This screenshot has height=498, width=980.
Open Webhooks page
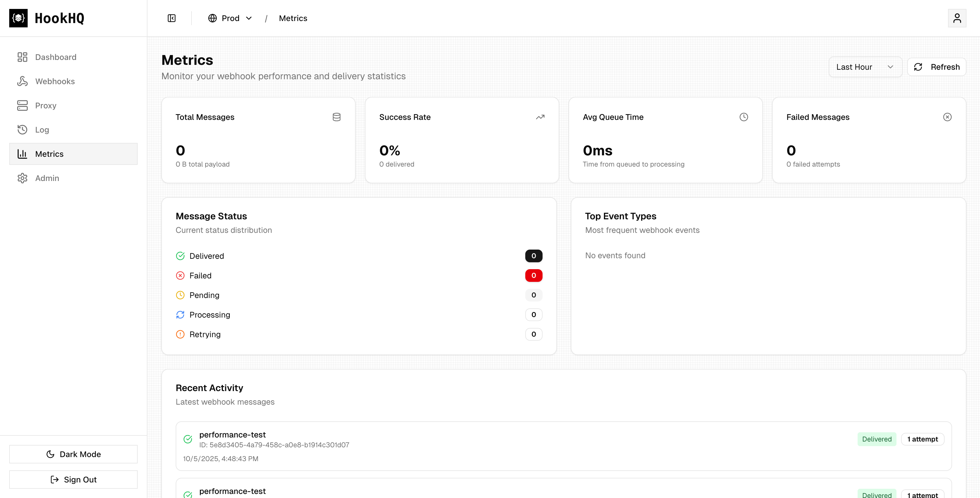point(73,81)
